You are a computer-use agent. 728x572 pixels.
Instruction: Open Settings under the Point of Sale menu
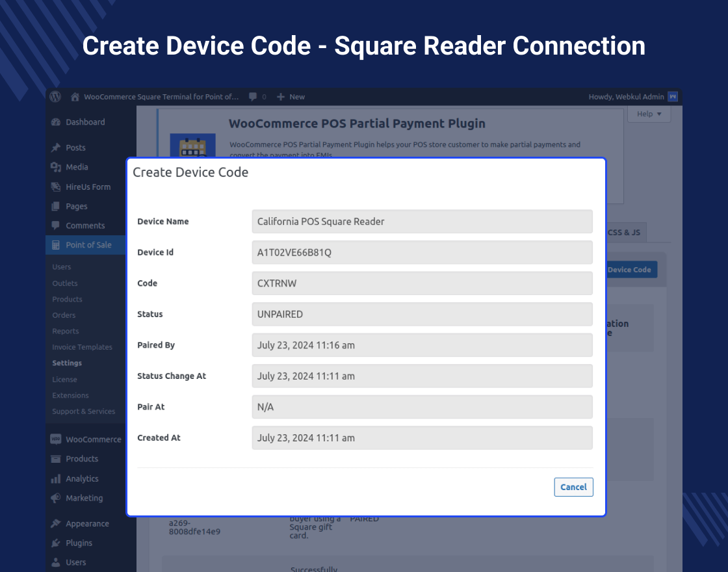(x=67, y=363)
